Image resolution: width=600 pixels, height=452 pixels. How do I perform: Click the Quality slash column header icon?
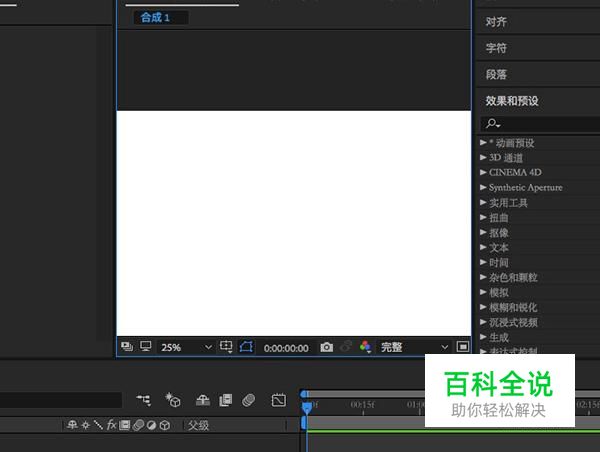[x=98, y=425]
